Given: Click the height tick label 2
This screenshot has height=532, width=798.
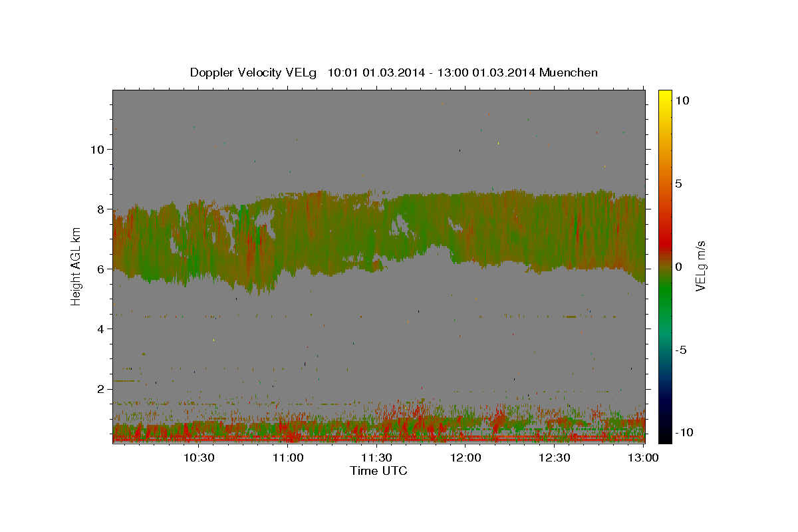Looking at the screenshot, I should click(x=100, y=388).
